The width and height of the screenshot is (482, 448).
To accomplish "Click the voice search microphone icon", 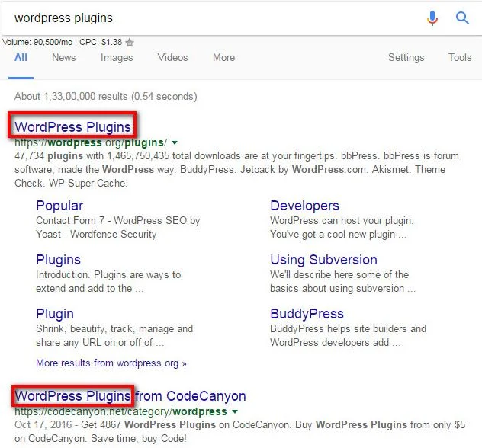I will [x=432, y=18].
